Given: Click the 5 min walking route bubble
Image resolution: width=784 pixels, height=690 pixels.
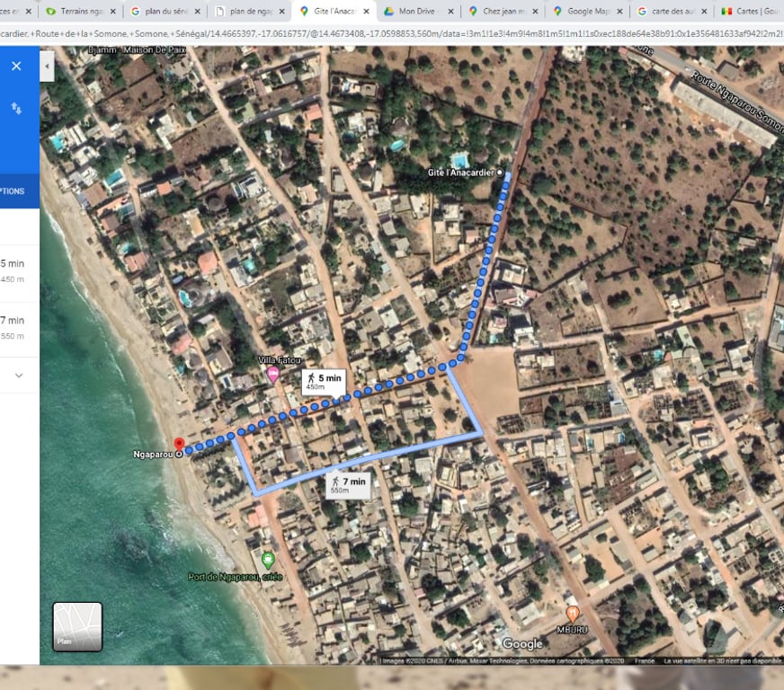Looking at the screenshot, I should point(323,379).
